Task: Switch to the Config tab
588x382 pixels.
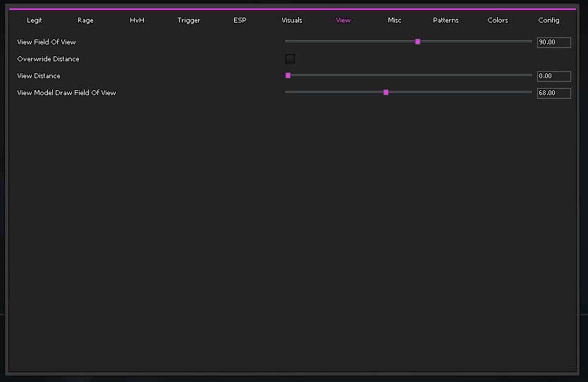Action: tap(549, 20)
